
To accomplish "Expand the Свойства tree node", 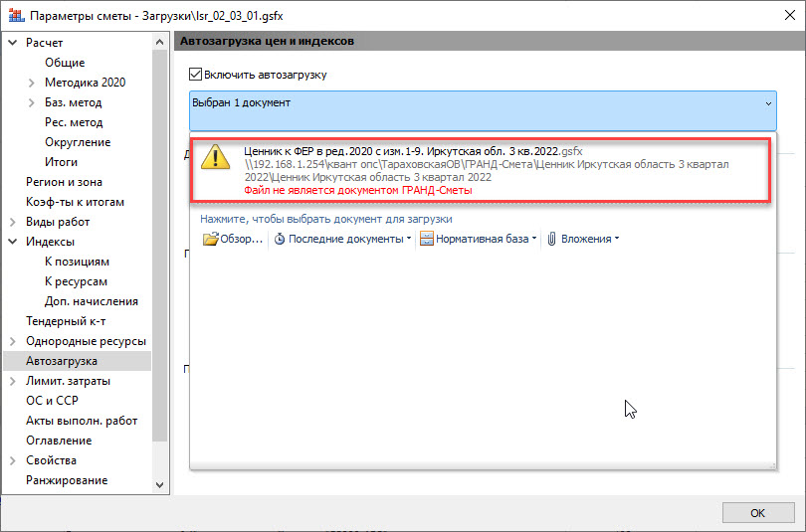I will pyautogui.click(x=13, y=460).
